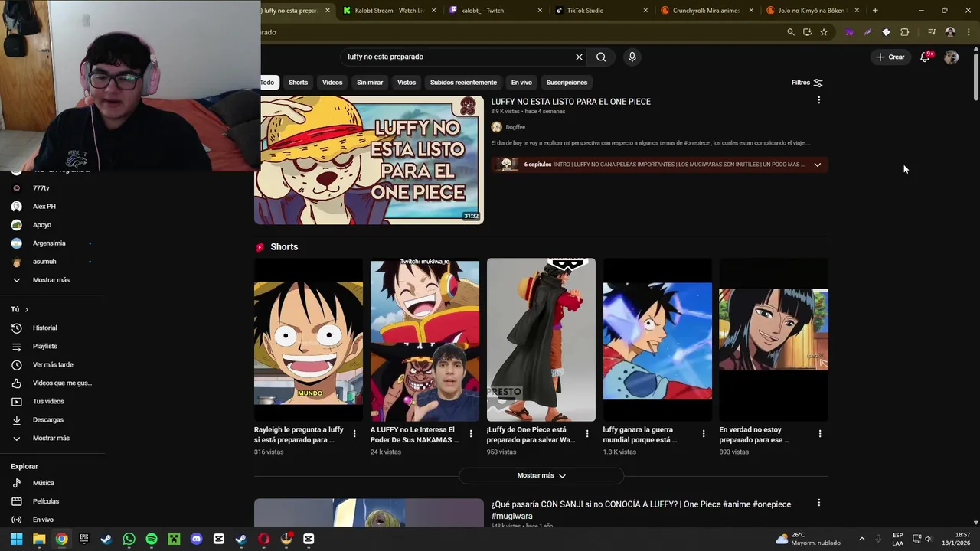This screenshot has height=551, width=980.
Task: Open the Qué pasaría CON SANJI video title
Action: tap(641, 510)
